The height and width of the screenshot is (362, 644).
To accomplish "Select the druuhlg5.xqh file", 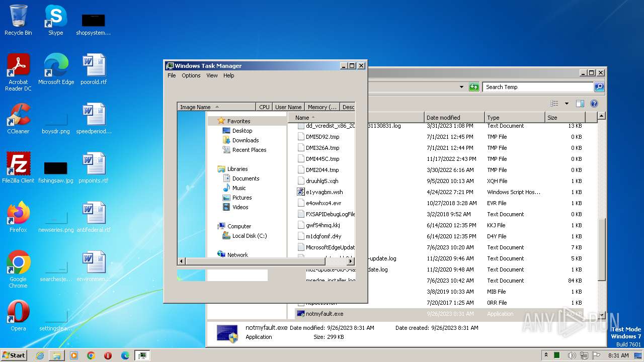I will pyautogui.click(x=322, y=181).
